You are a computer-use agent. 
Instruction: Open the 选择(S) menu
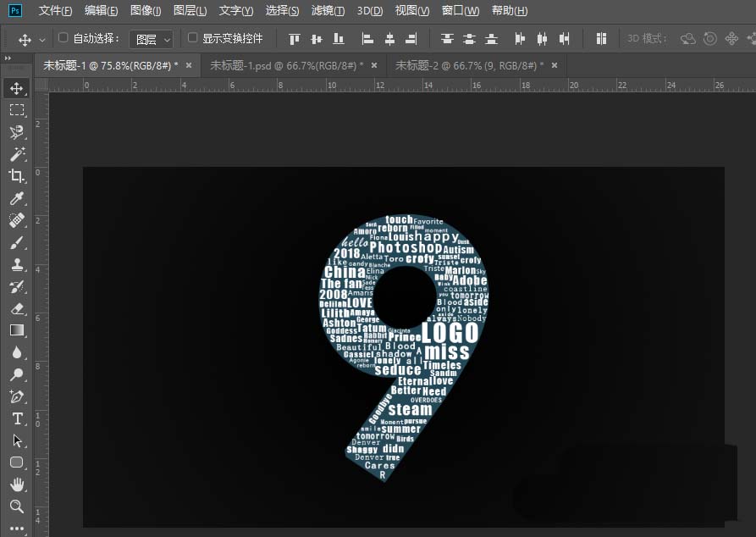pos(282,11)
